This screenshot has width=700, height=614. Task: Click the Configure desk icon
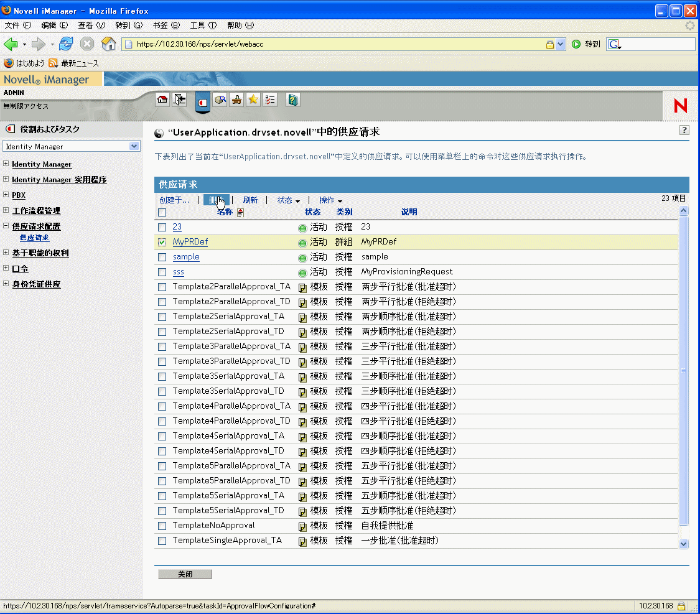pyautogui.click(x=236, y=100)
